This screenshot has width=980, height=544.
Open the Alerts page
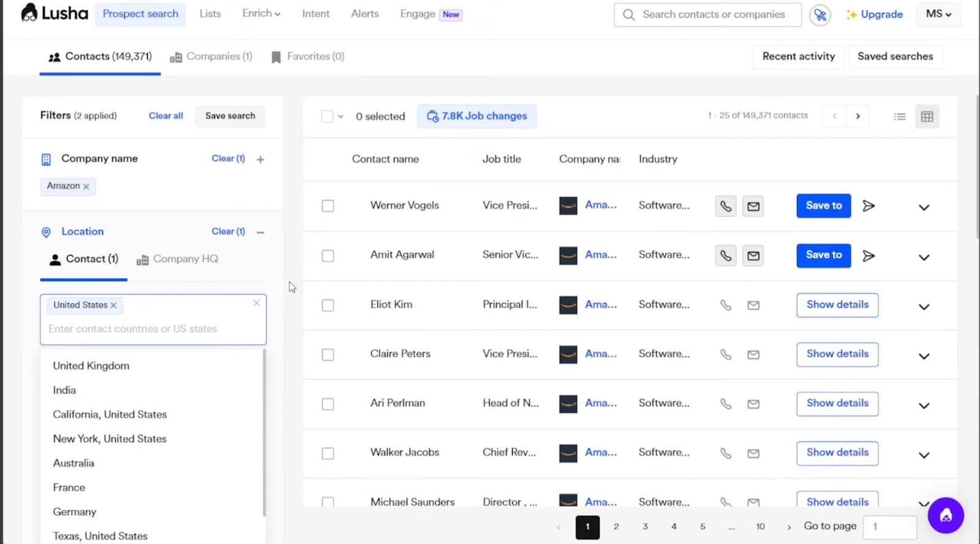364,13
